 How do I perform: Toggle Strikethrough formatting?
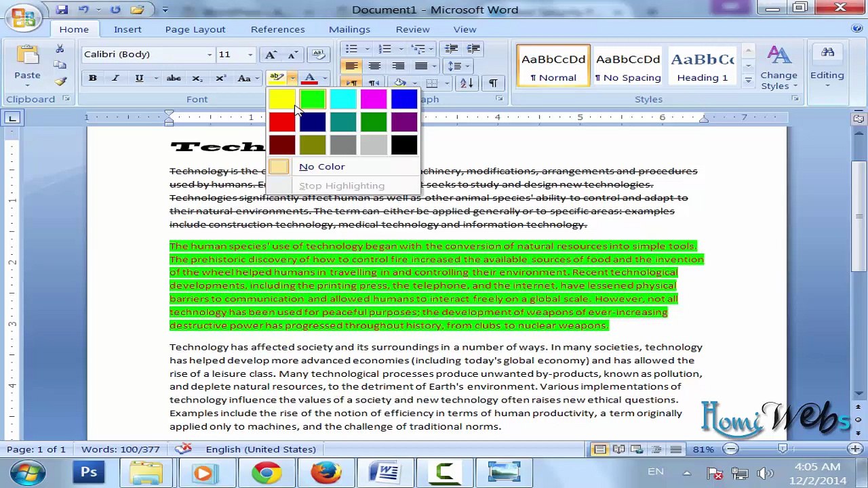click(174, 79)
